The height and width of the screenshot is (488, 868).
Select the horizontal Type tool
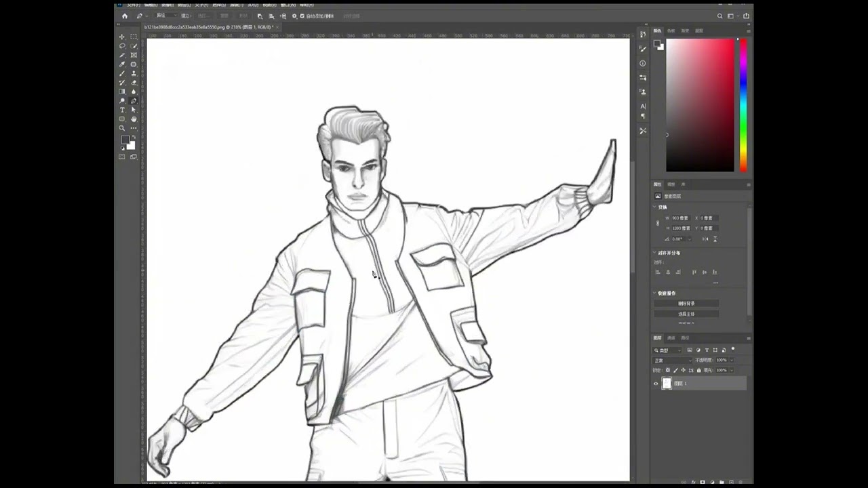click(122, 110)
